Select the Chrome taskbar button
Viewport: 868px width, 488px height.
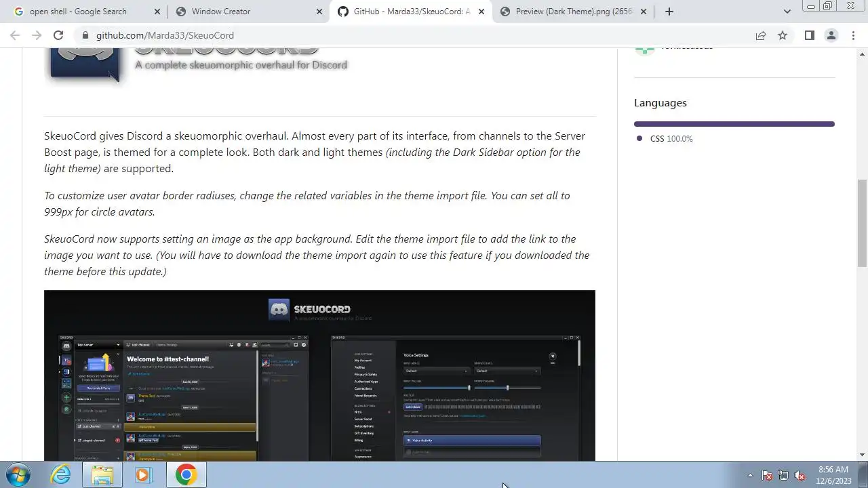tap(186, 474)
